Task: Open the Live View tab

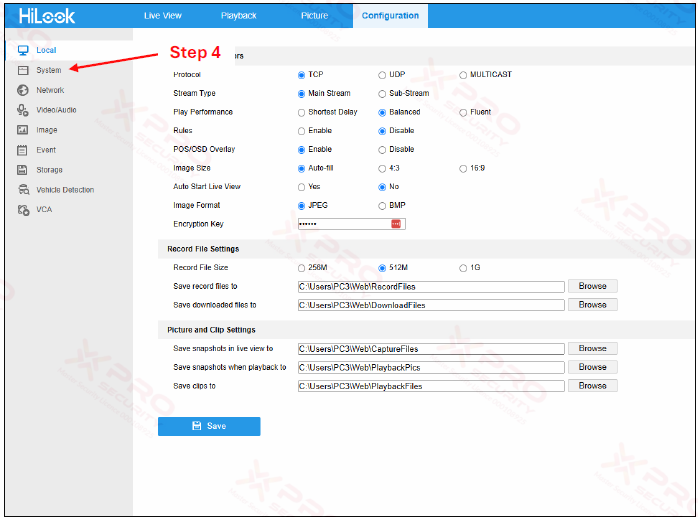Action: pyautogui.click(x=163, y=16)
